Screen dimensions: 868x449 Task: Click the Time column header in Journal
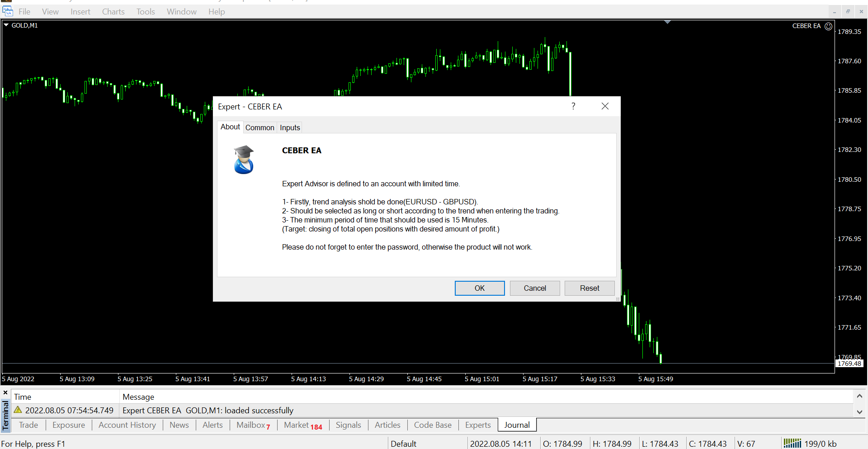(x=66, y=397)
